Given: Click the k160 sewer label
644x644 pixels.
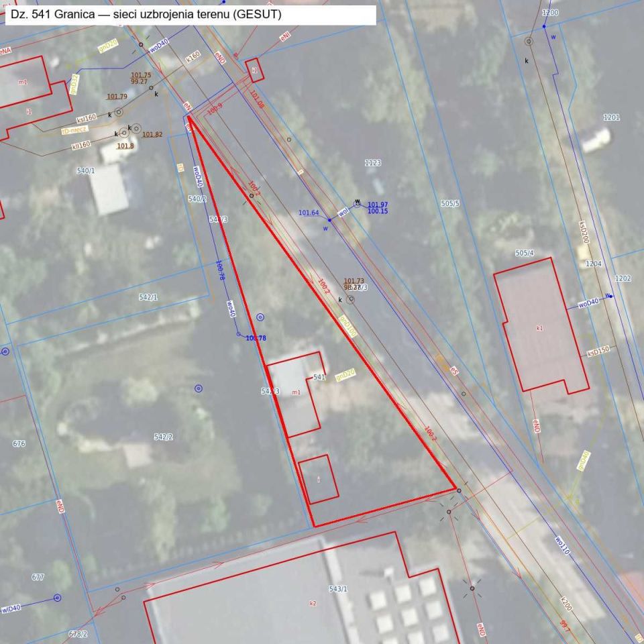Looking at the screenshot, I should coord(193,56).
